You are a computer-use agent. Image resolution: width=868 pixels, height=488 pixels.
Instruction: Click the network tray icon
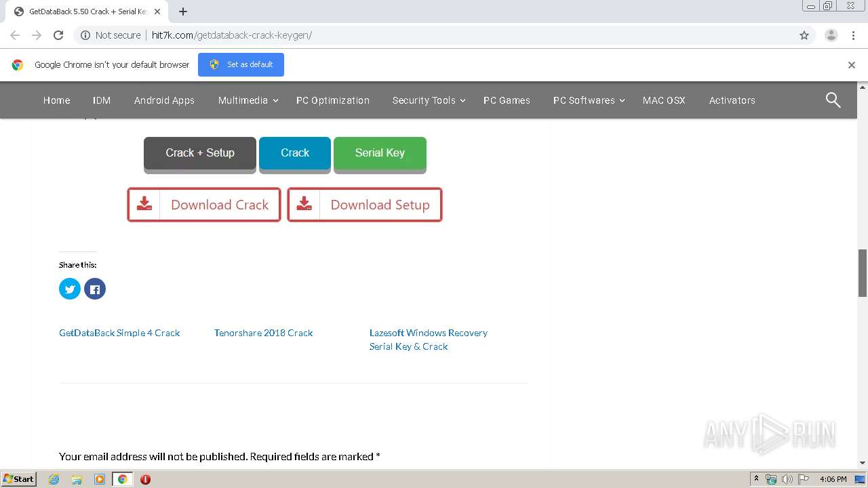click(771, 479)
